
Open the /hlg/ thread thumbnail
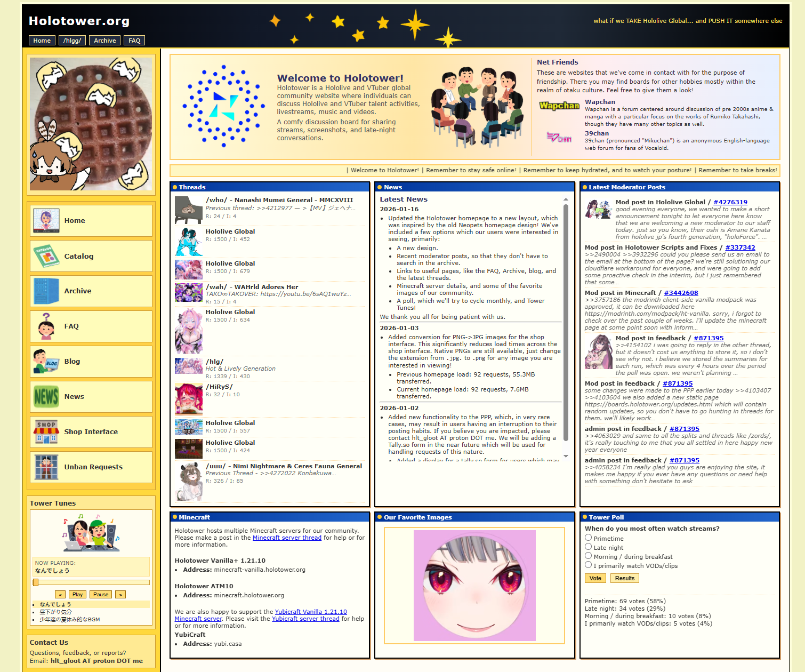point(189,366)
